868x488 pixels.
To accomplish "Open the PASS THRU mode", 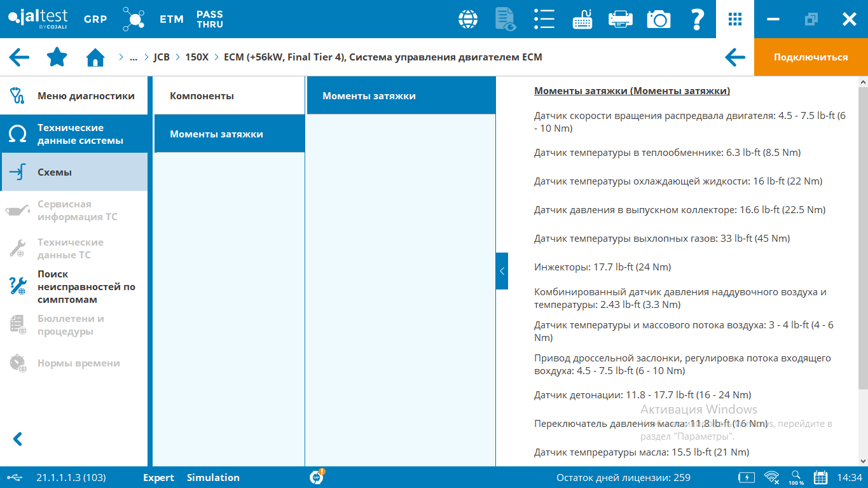I will click(x=210, y=19).
